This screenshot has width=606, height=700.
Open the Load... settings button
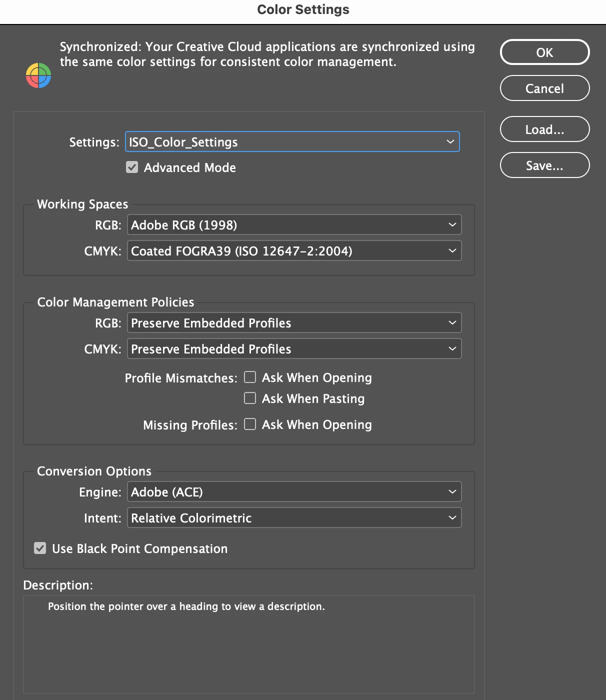tap(544, 129)
